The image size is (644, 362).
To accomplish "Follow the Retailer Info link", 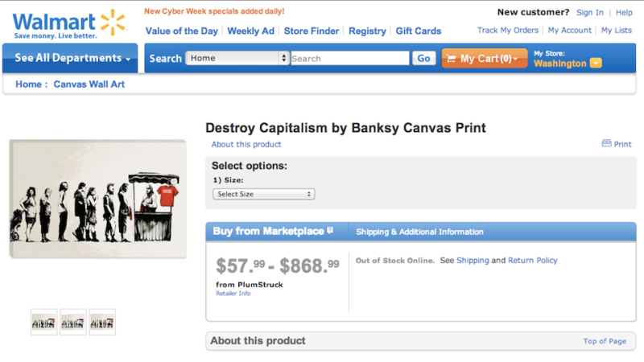I will (x=233, y=294).
